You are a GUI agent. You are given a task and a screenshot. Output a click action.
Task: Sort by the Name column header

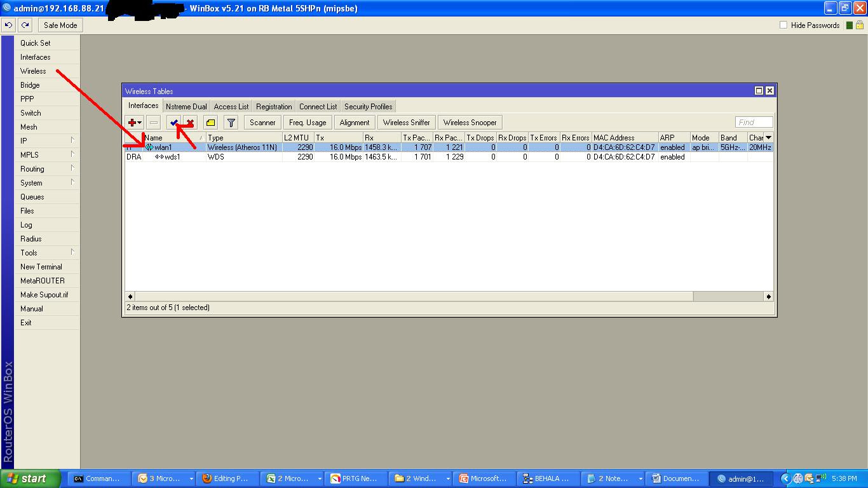click(x=174, y=138)
